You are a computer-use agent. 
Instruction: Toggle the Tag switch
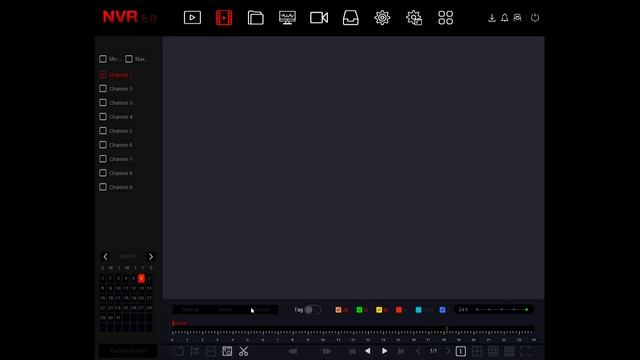pos(313,310)
